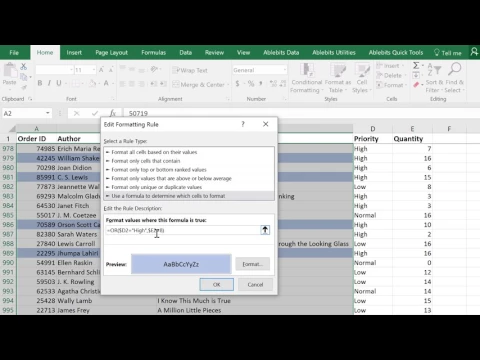
Task: Click the Insert Function fx icon
Action: (x=113, y=113)
